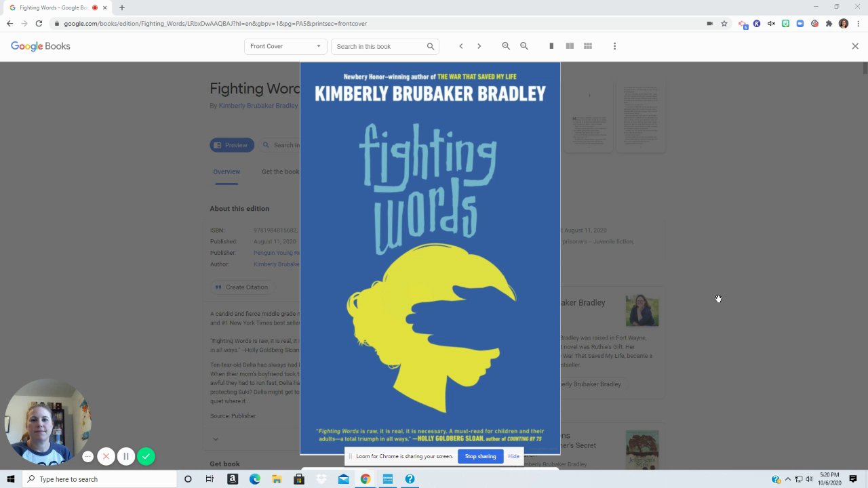Open the Chrome profile avatar
Image resolution: width=868 pixels, height=488 pixels.
844,23
